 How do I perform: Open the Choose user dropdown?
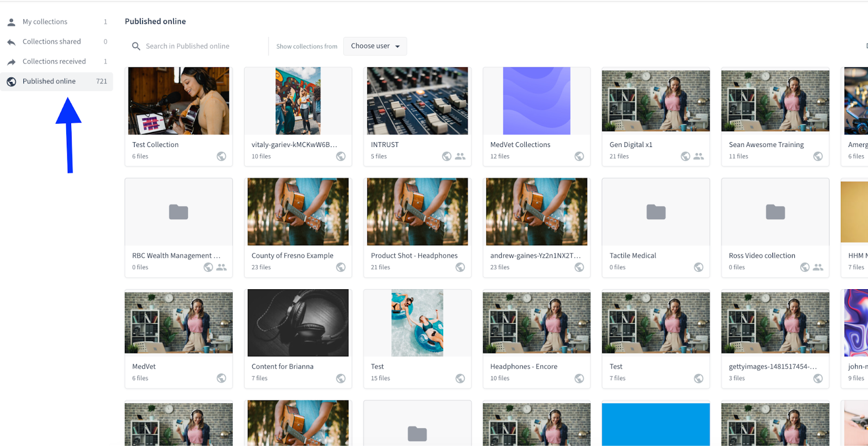(x=375, y=46)
